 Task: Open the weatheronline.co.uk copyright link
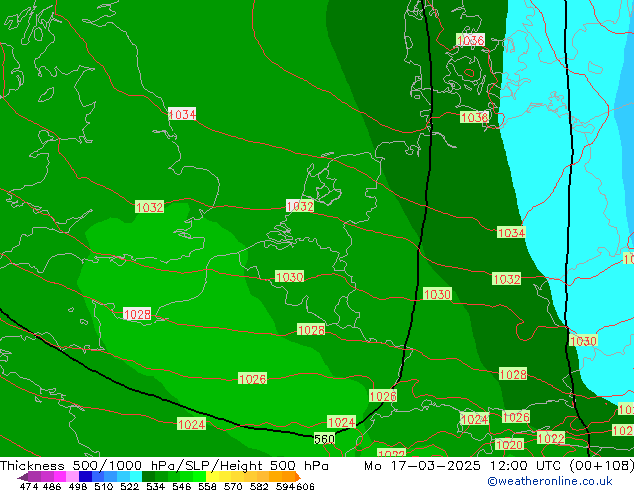pos(550,481)
